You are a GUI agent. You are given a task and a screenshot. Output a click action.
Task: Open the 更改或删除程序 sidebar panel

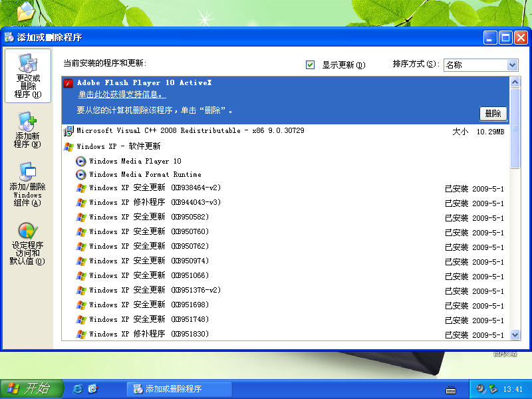click(x=28, y=76)
